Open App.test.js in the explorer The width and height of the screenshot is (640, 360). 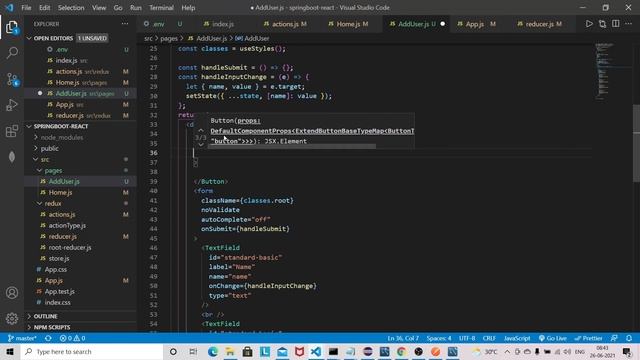click(60, 291)
